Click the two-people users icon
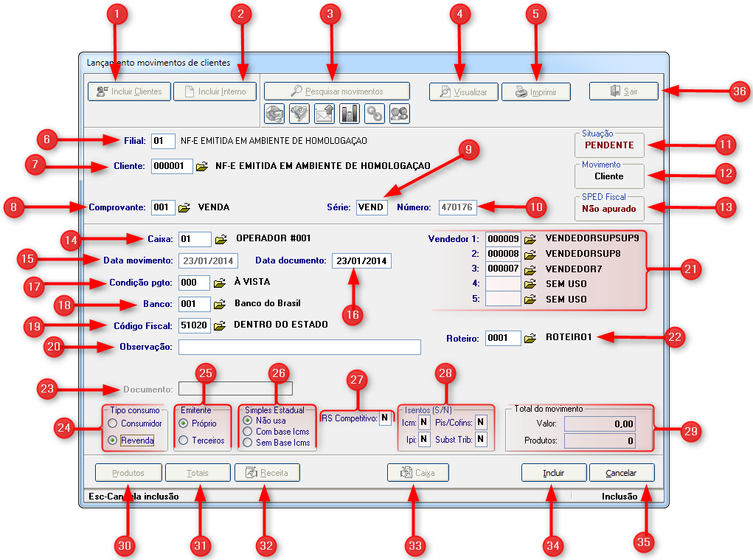 pyautogui.click(x=399, y=113)
